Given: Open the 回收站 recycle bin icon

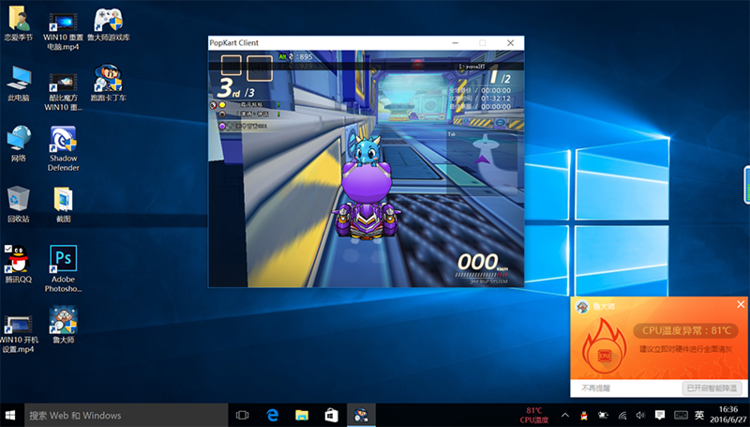Looking at the screenshot, I should point(18,198).
